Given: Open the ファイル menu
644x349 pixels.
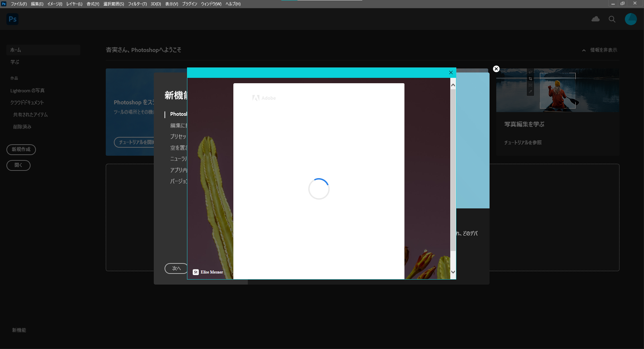Looking at the screenshot, I should [x=18, y=4].
